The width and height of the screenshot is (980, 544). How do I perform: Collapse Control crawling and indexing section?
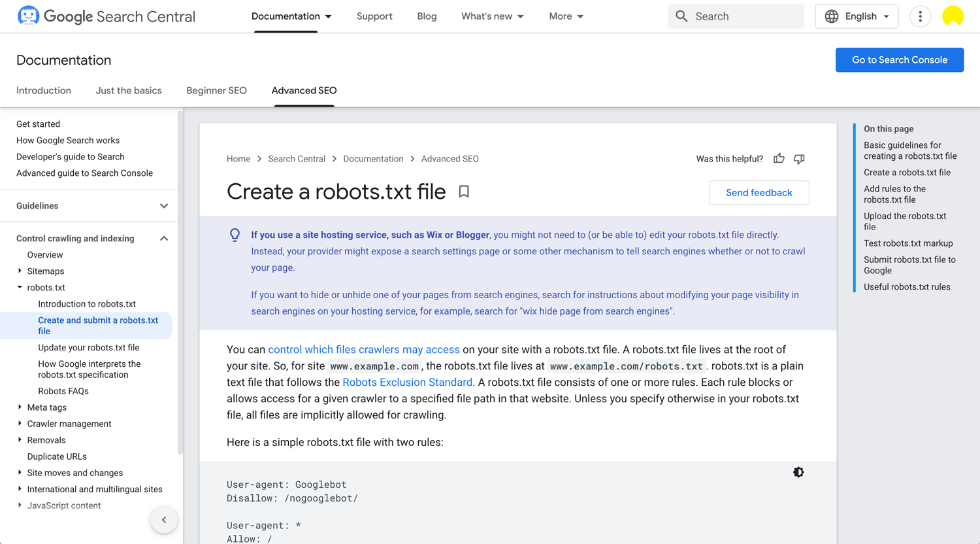(x=164, y=239)
